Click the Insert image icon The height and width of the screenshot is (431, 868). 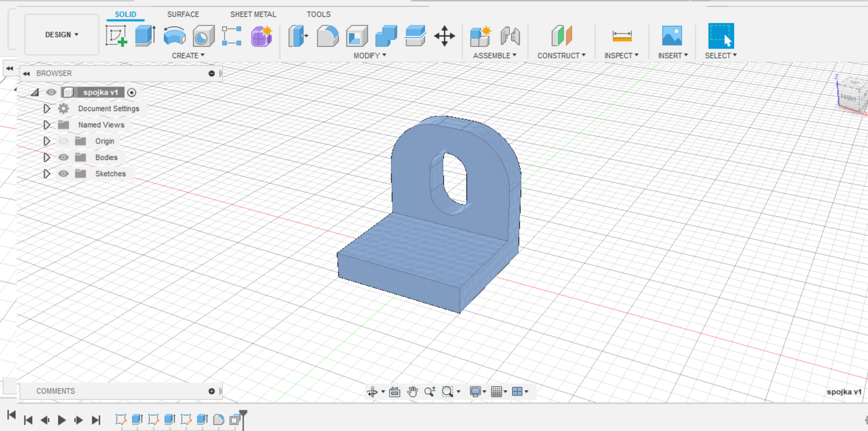[672, 36]
